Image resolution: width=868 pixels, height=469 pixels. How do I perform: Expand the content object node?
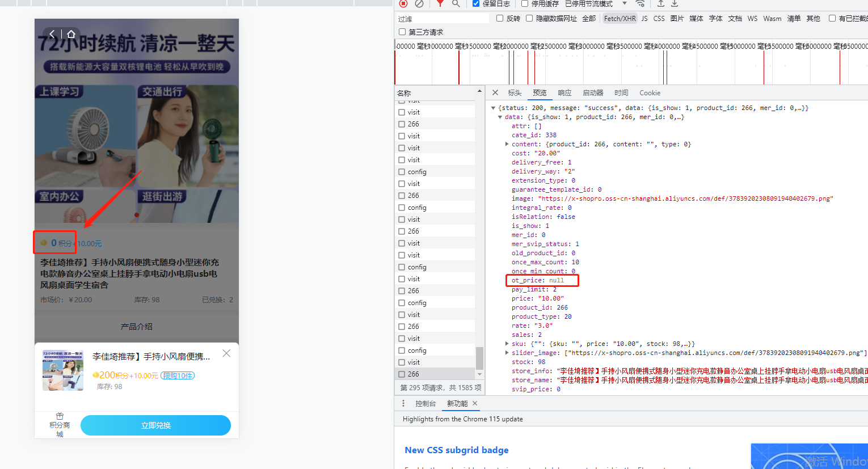tap(507, 144)
